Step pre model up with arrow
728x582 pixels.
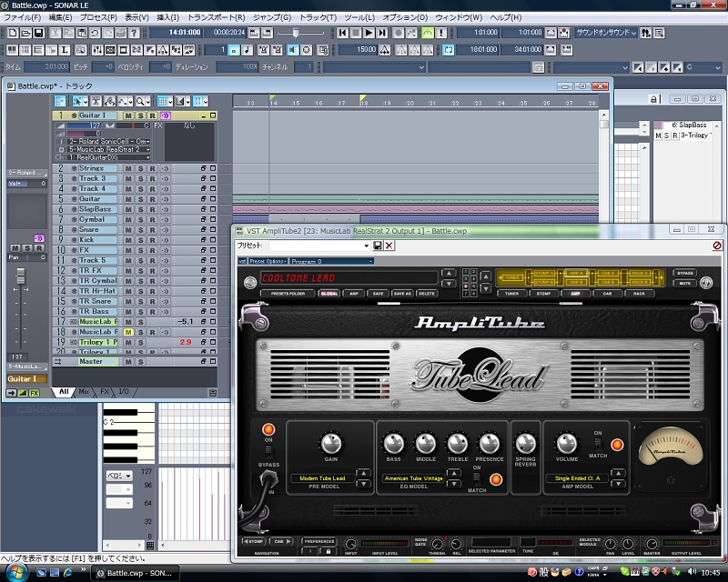363,474
